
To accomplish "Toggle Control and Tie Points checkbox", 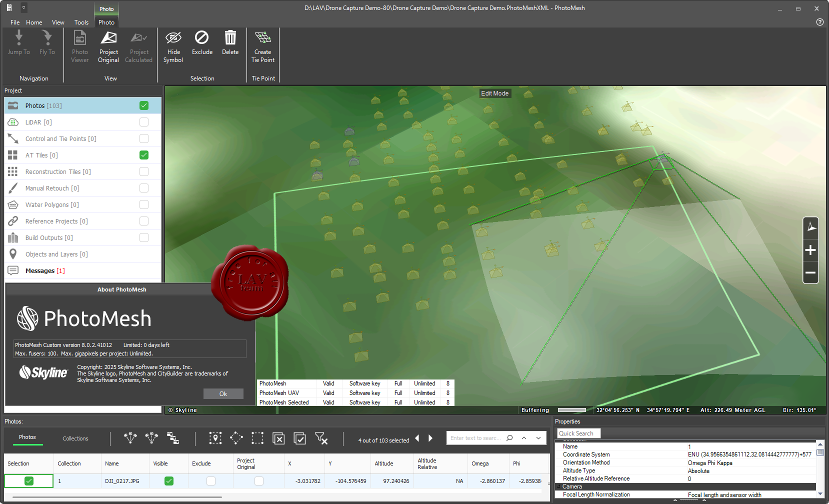I will tap(144, 138).
